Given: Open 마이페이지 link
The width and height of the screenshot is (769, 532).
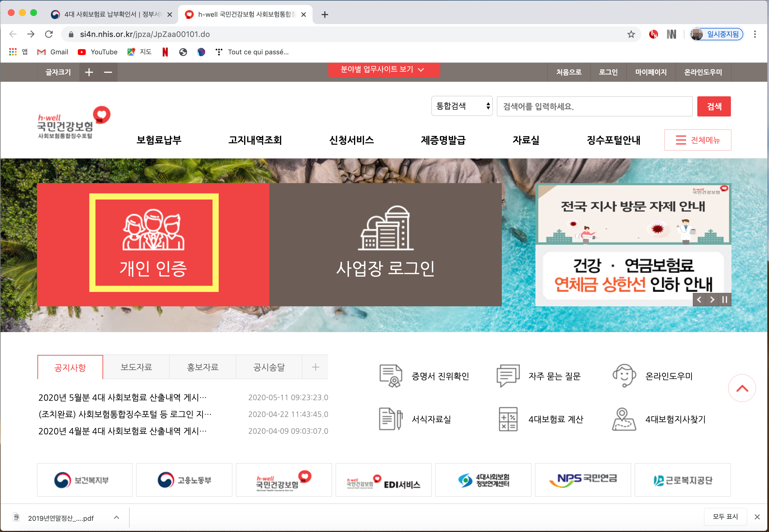Looking at the screenshot, I should (x=651, y=72).
